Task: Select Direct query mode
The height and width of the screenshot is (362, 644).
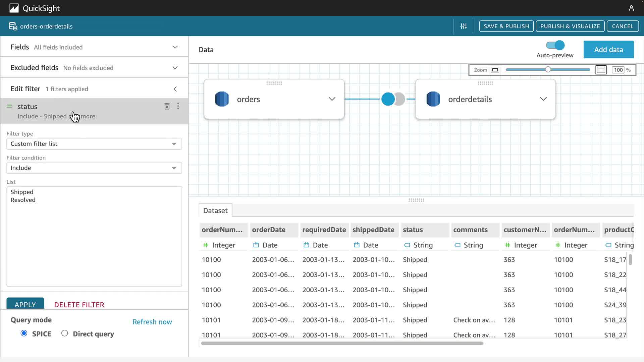Action: point(65,334)
